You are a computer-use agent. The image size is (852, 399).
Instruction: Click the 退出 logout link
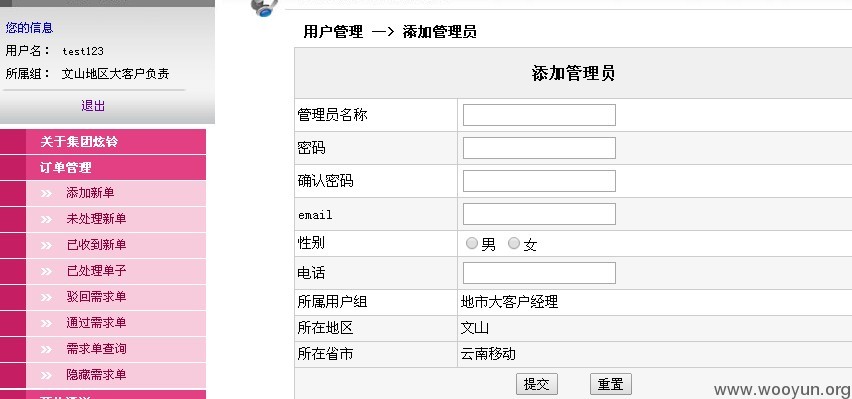(x=93, y=106)
